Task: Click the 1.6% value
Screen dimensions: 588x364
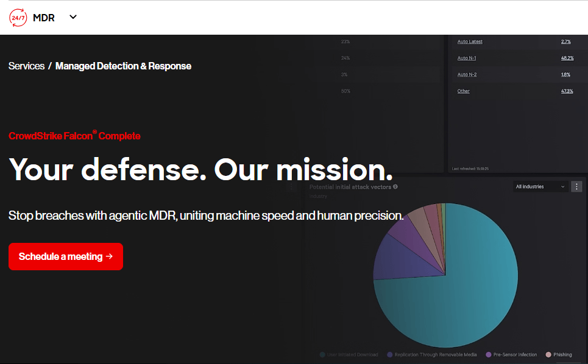Action: (x=565, y=74)
